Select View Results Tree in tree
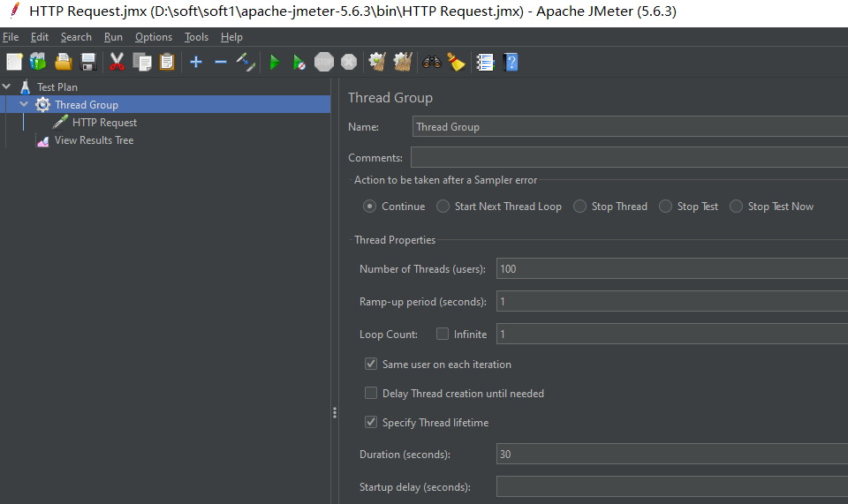 94,140
